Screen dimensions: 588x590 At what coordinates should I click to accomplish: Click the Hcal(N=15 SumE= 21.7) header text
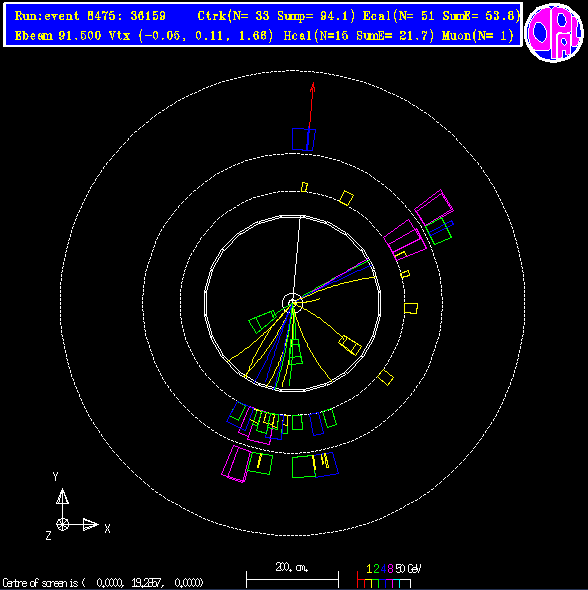359,36
